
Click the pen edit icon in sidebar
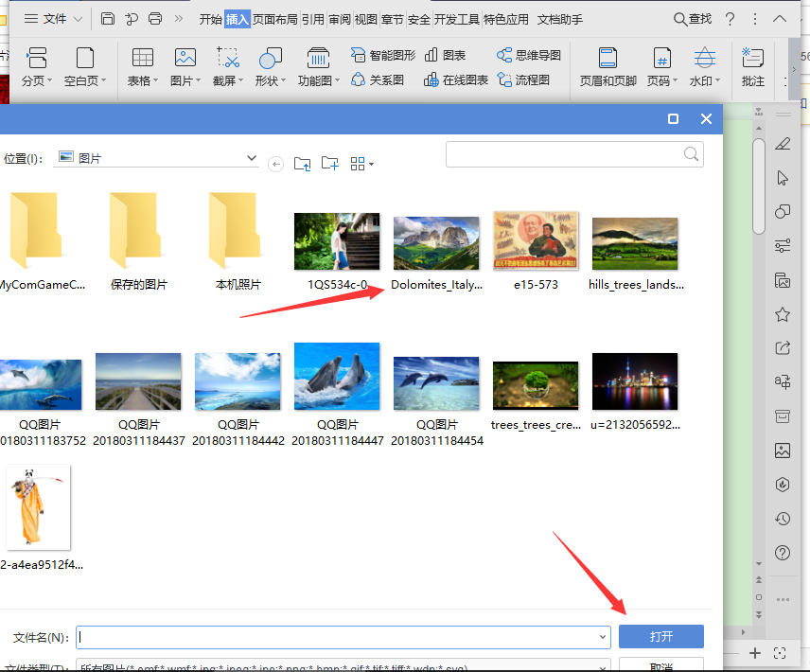pos(783,144)
